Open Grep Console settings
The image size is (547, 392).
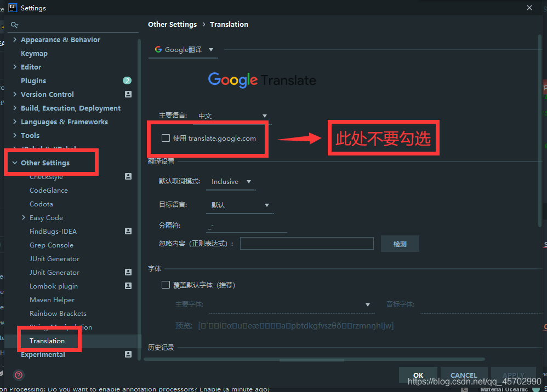(x=52, y=245)
